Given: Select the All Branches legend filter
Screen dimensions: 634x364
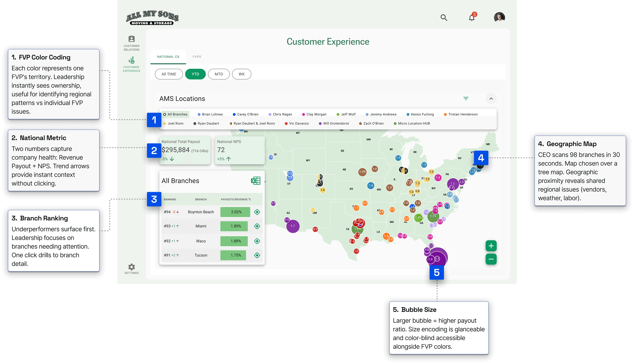Looking at the screenshot, I should click(175, 114).
